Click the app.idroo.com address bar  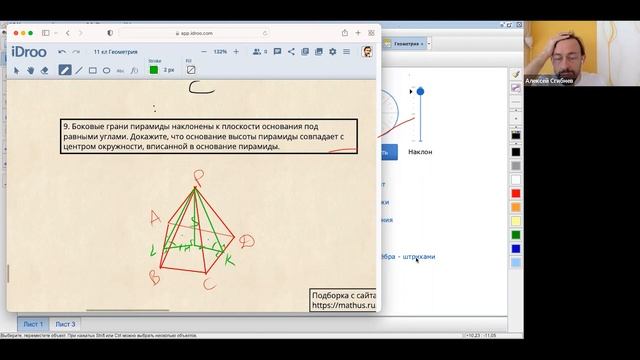click(194, 33)
